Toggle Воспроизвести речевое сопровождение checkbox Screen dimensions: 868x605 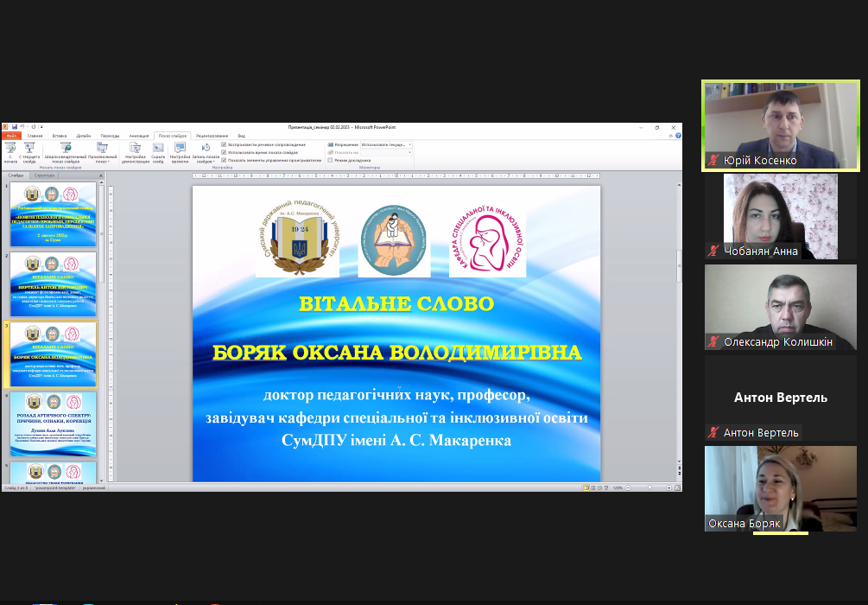225,144
